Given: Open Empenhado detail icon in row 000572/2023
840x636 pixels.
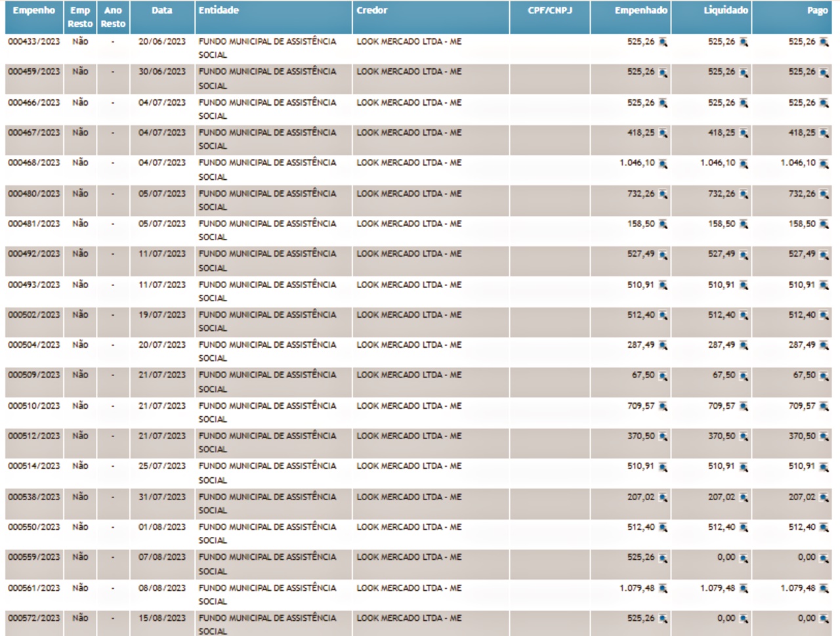Looking at the screenshot, I should [663, 619].
